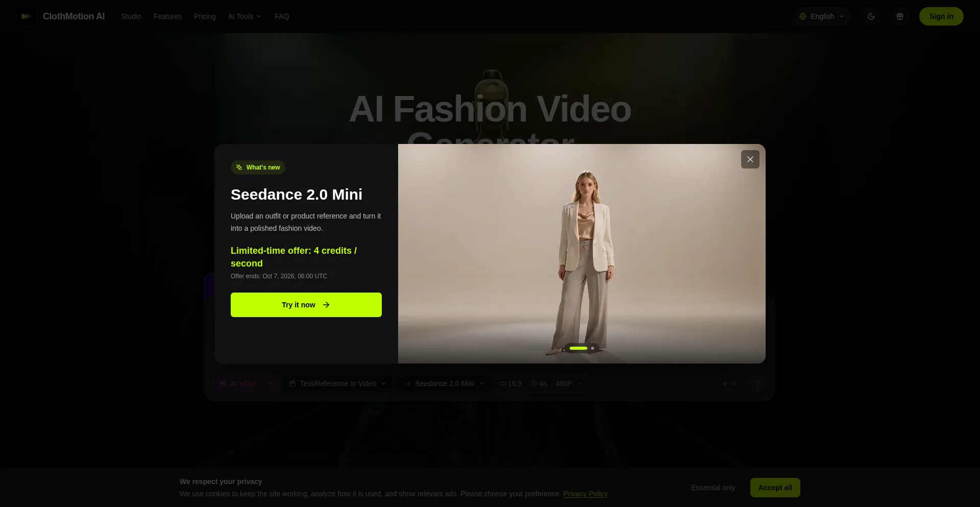Open the Text/Reference to Video dropdown
The width and height of the screenshot is (980, 507).
pyautogui.click(x=338, y=383)
